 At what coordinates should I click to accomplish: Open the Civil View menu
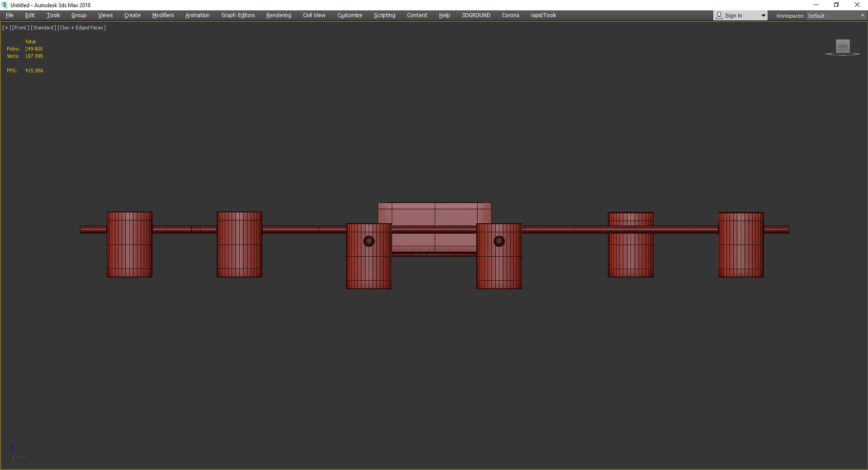coord(314,15)
